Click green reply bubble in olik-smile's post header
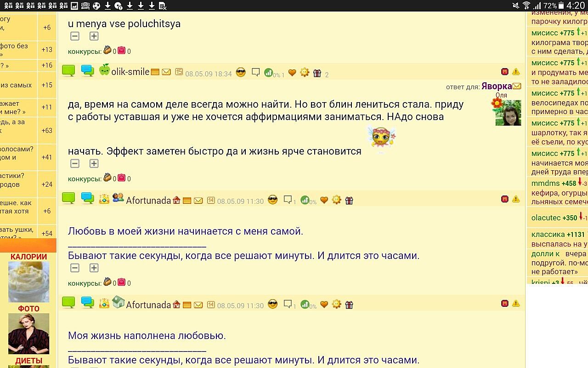588x368 pixels. [x=68, y=71]
